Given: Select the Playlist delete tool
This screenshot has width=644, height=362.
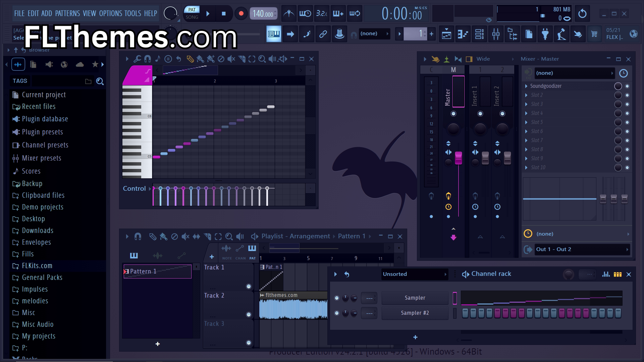Looking at the screenshot, I should point(174,237).
